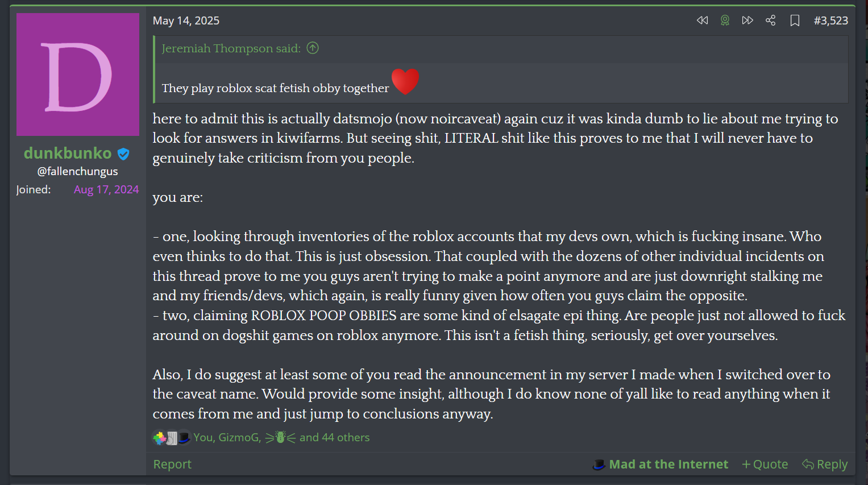The height and width of the screenshot is (485, 868).
Task: Toggle the Mad at the Internet reaction
Action: [660, 465]
